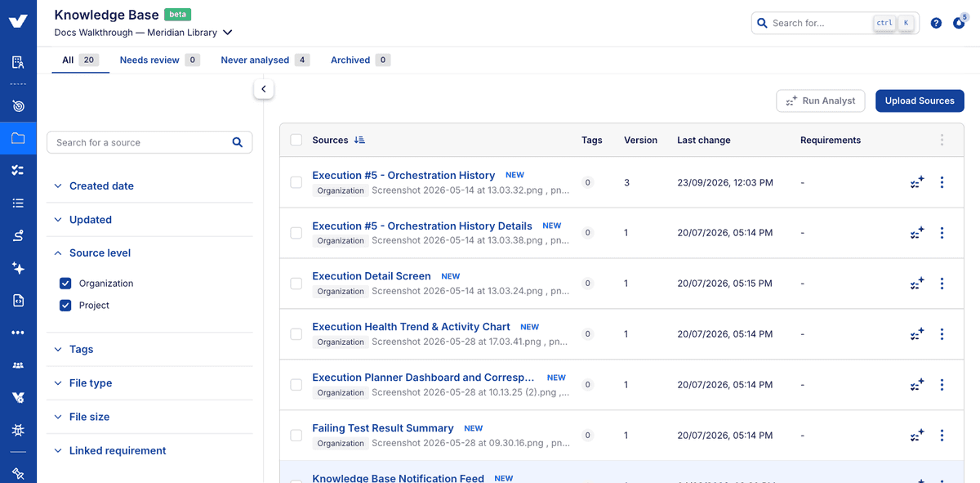Switch to the Archived tab
The height and width of the screenshot is (483, 980).
[360, 60]
